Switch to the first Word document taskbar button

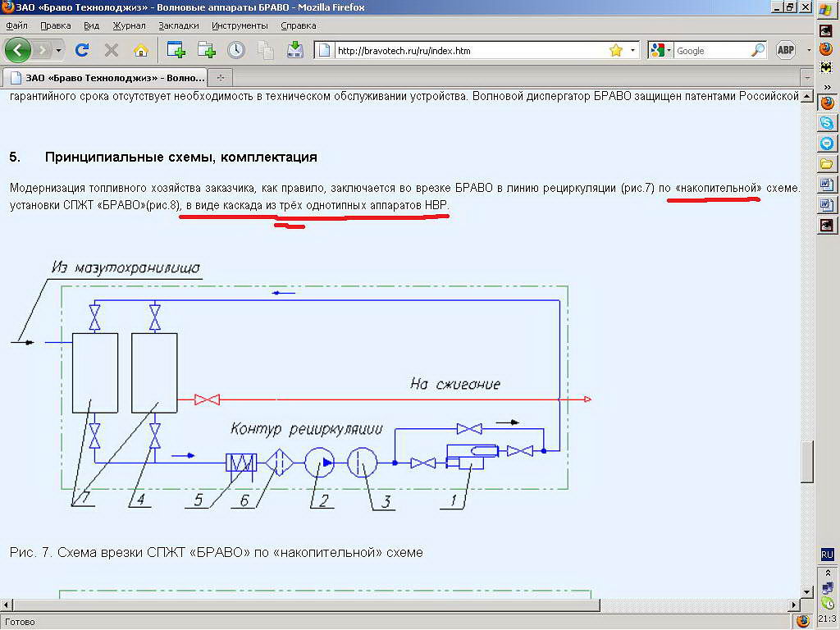(x=827, y=185)
